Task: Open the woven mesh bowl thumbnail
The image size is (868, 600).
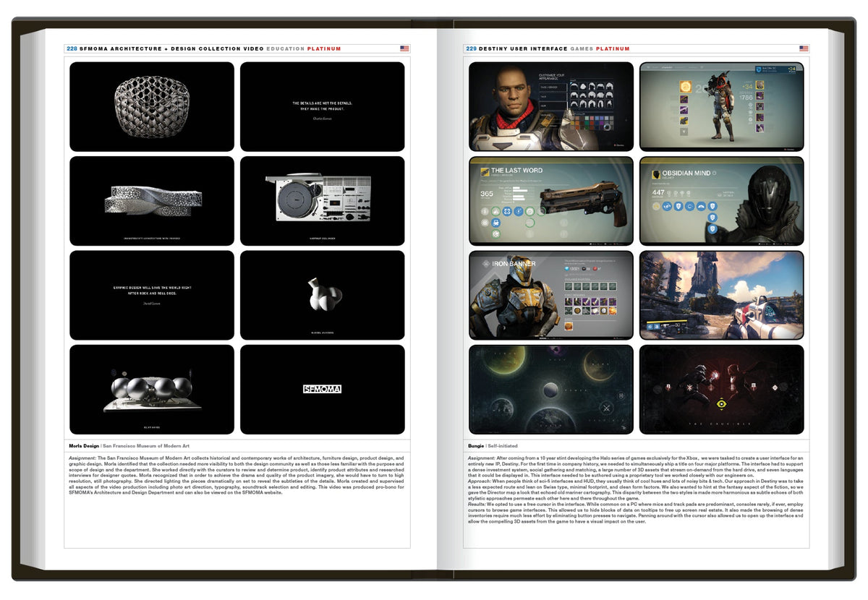Action: 152,106
